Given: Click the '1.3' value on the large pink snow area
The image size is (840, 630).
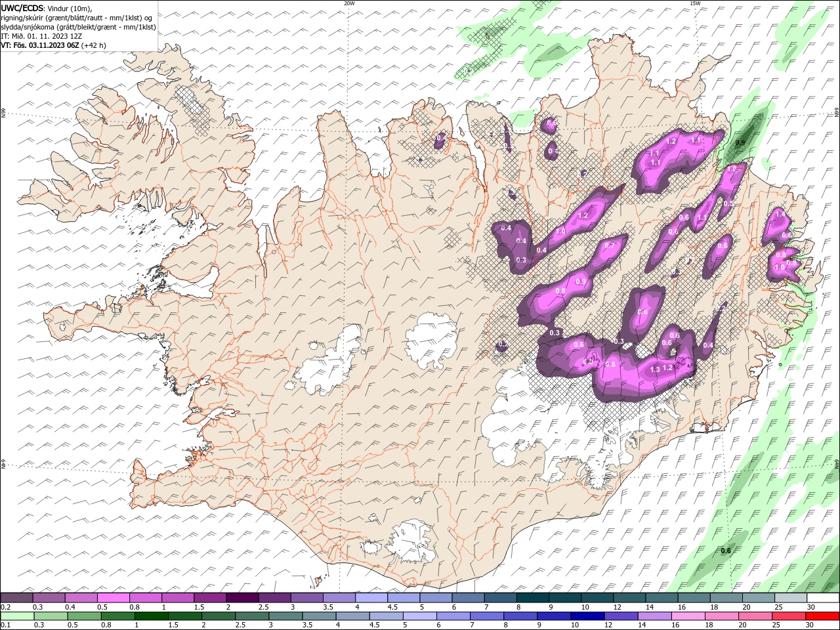Looking at the screenshot, I should (x=654, y=370).
